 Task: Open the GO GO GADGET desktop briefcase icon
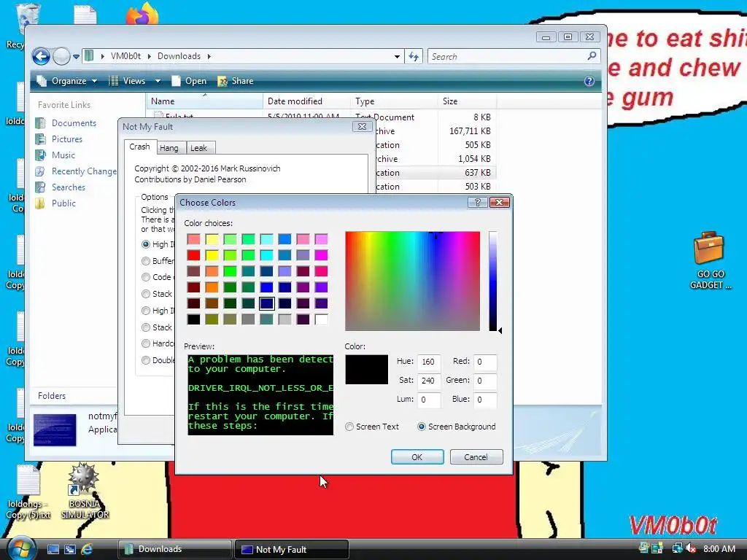(x=710, y=260)
